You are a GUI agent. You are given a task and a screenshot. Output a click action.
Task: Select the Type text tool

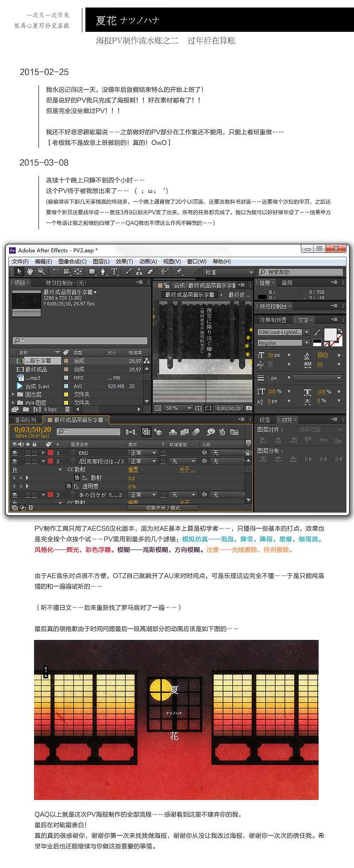pos(114,272)
